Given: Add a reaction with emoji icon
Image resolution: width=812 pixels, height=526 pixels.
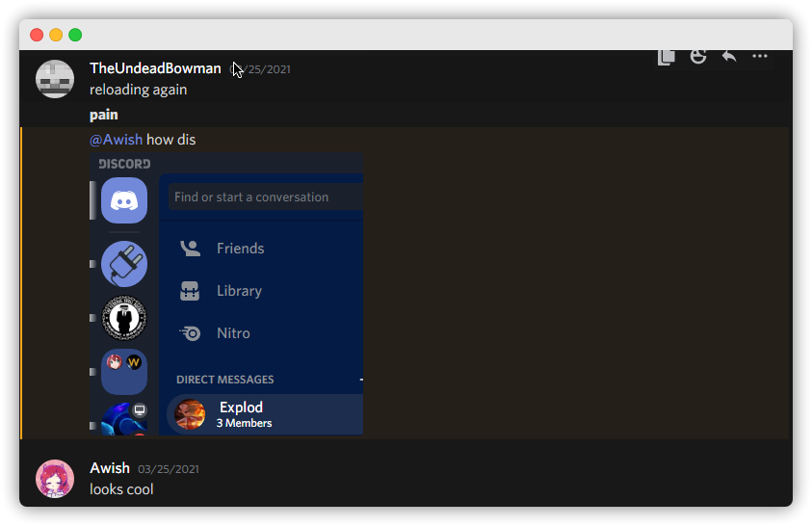Looking at the screenshot, I should [698, 57].
